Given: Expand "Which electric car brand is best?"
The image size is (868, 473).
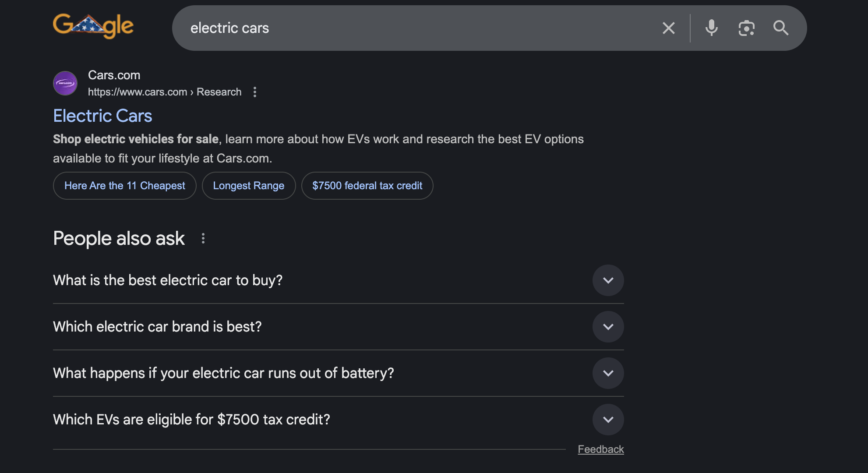Looking at the screenshot, I should point(339,327).
